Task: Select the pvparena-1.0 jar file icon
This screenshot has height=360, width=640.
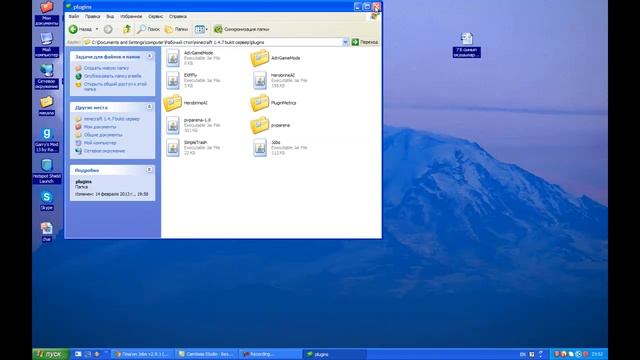Action: (173, 125)
